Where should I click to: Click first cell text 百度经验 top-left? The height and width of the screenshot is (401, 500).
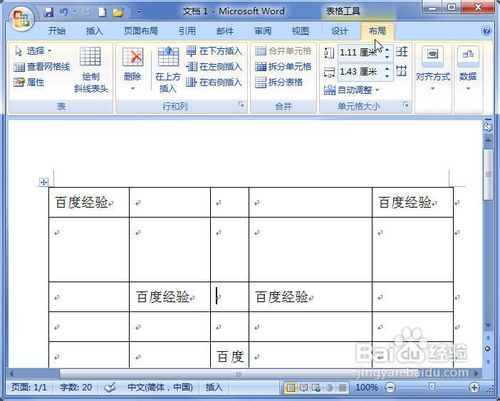82,202
